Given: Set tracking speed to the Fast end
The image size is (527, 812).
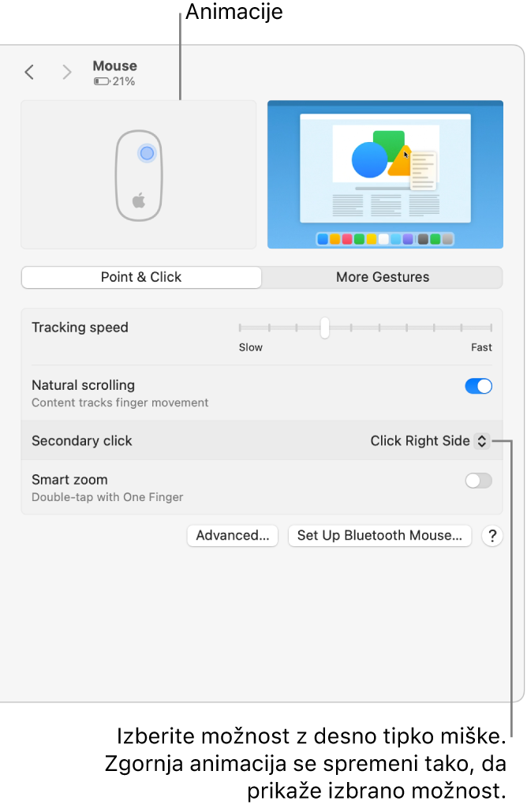Looking at the screenshot, I should coord(491,327).
